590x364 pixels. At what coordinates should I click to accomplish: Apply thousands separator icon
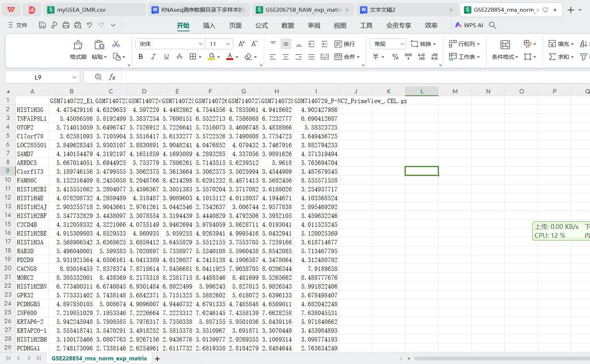(408, 57)
